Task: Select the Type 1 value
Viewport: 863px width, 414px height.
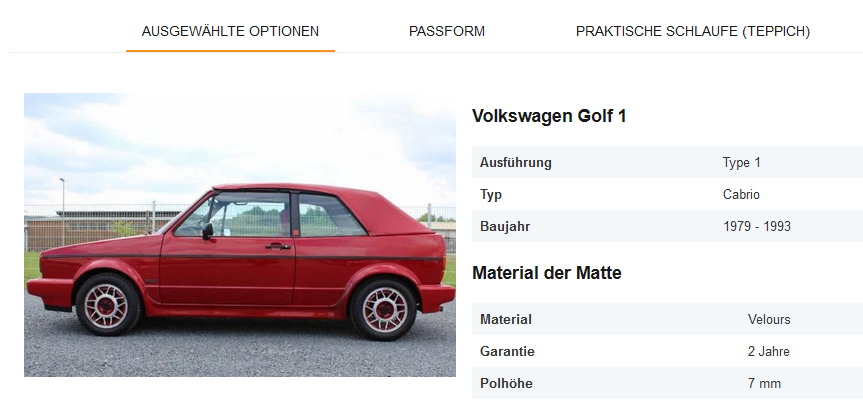Action: tap(742, 162)
